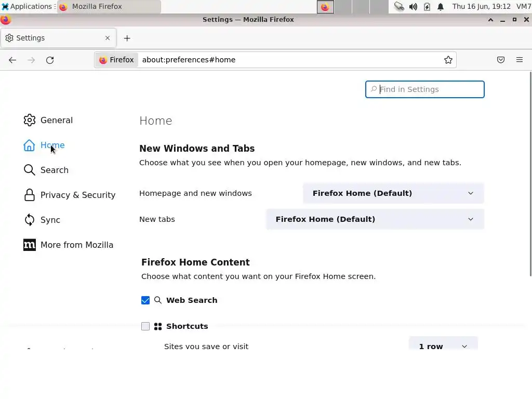Open the volume control in system tray
This screenshot has width=532, height=399.
click(413, 7)
